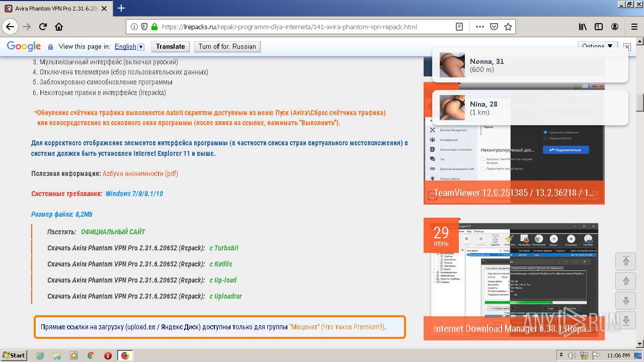The width and height of the screenshot is (644, 362).
Task: Jump to the bottom of the page
Action: click(x=626, y=321)
